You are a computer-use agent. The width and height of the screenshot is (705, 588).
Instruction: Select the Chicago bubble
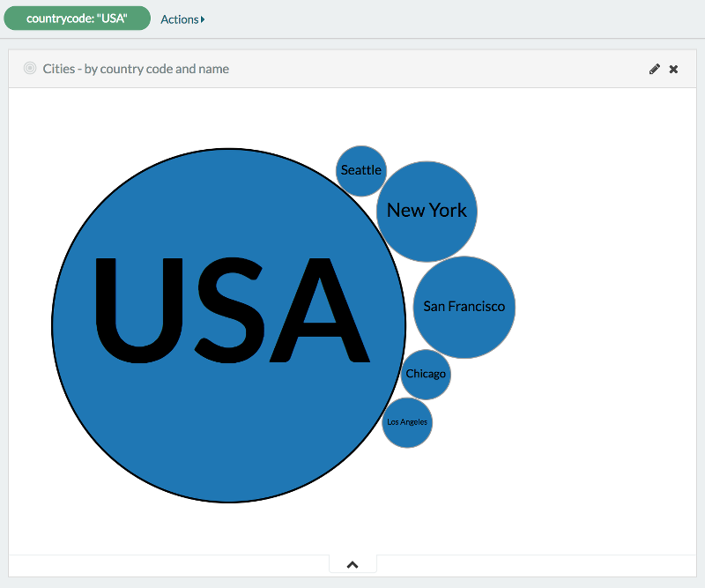427,374
